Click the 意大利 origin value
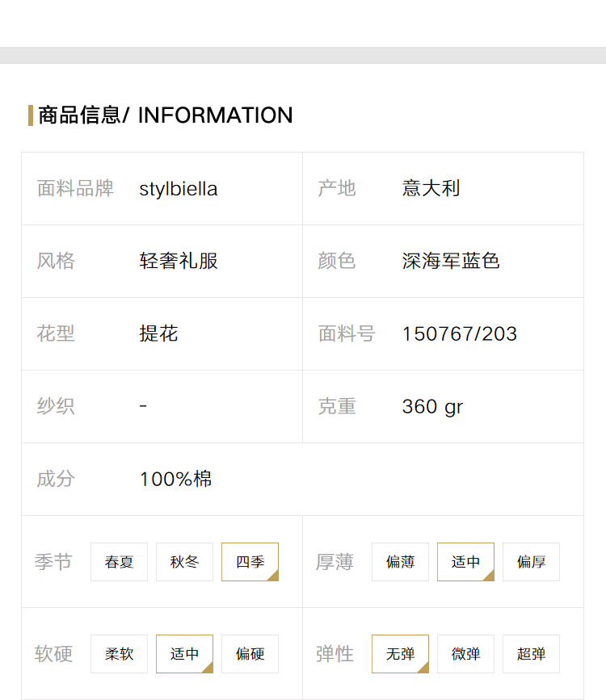 point(431,188)
